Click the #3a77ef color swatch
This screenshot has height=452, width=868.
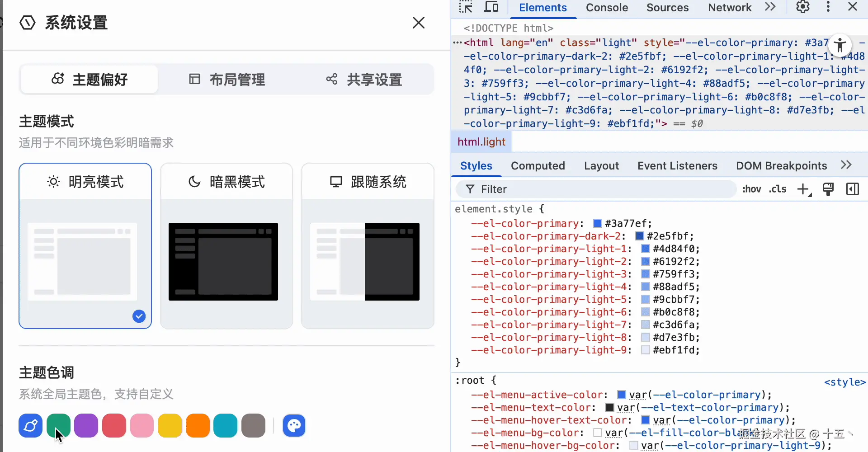pyautogui.click(x=597, y=223)
